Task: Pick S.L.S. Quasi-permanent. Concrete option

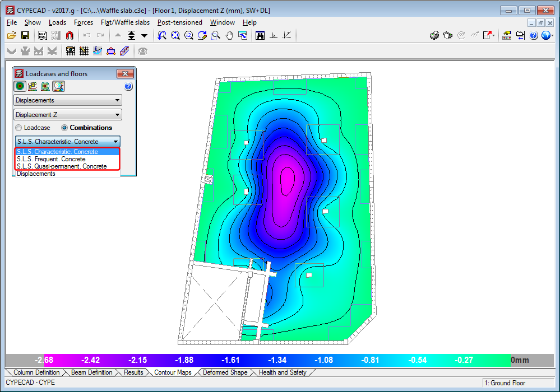Action: 62,166
